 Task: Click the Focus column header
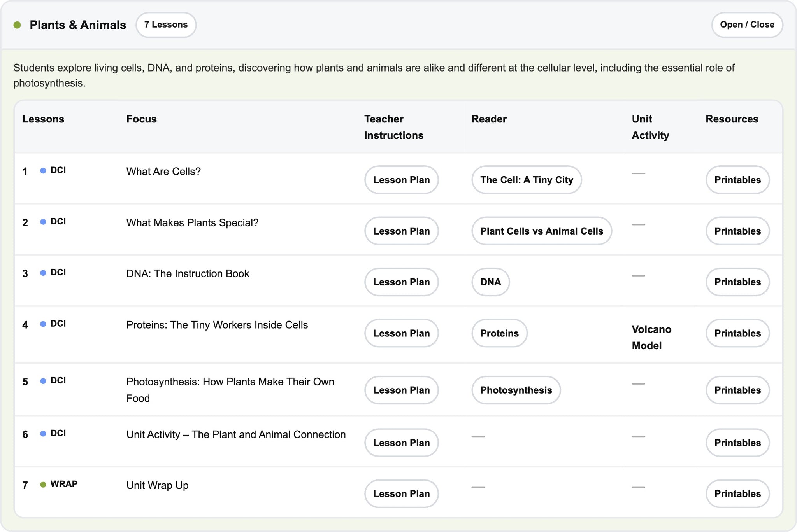(x=141, y=119)
